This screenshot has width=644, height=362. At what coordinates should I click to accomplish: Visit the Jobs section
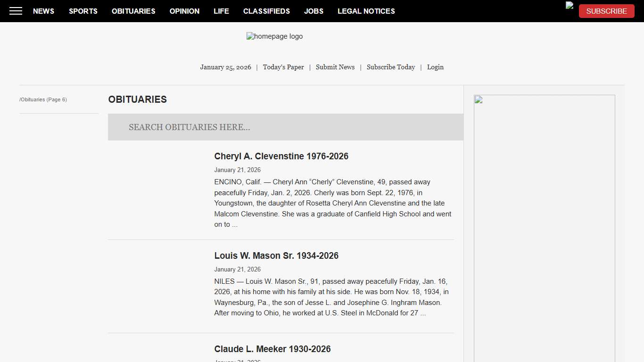click(x=314, y=11)
